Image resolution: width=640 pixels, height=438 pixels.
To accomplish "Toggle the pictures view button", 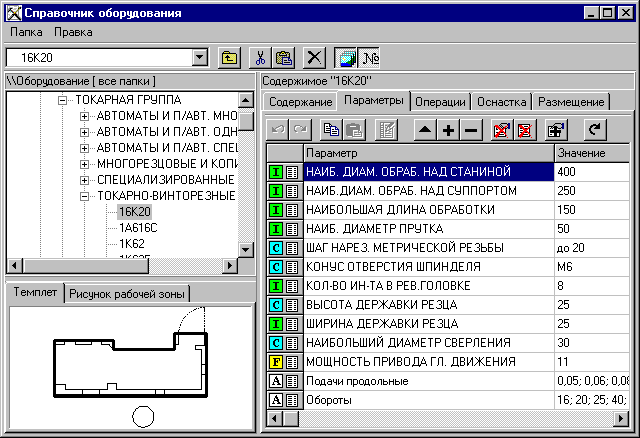I will click(x=345, y=58).
